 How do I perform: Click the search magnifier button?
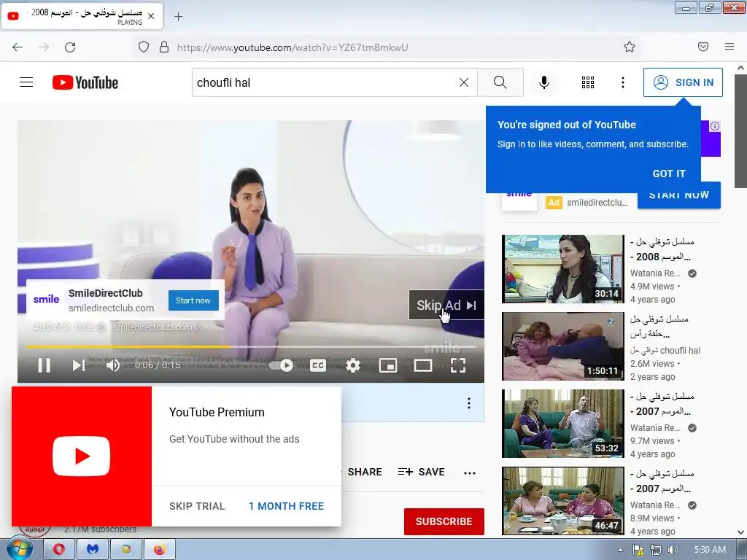[x=500, y=82]
